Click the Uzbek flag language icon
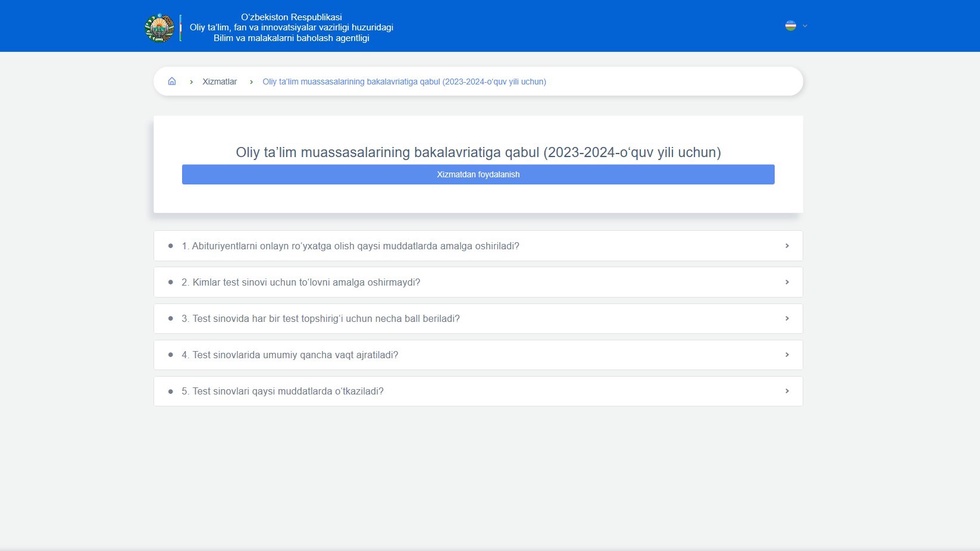The image size is (980, 551). click(790, 26)
